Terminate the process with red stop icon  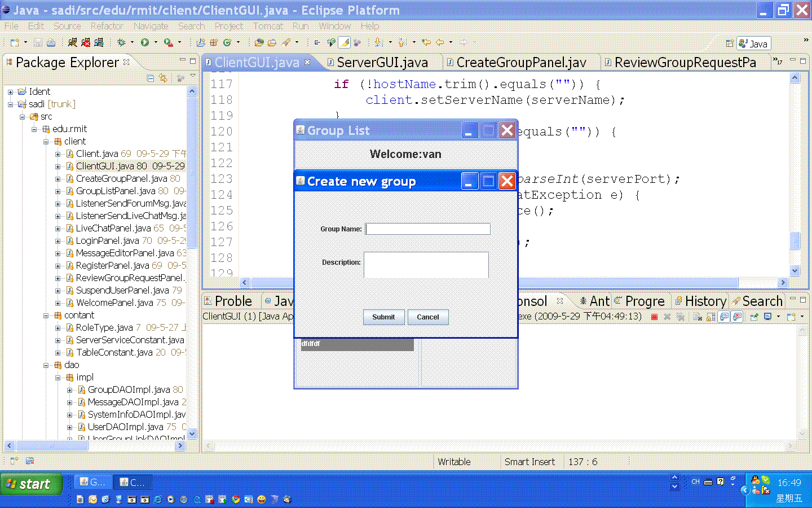[654, 317]
